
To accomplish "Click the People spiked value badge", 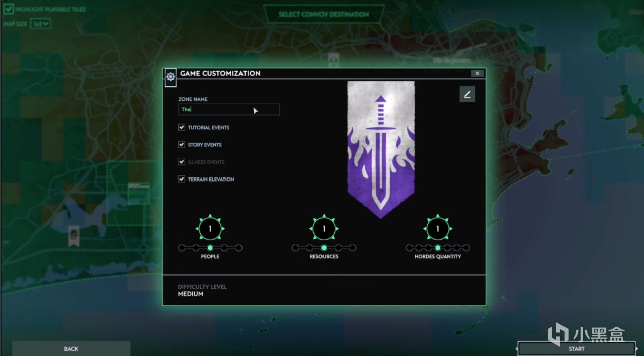I will tap(210, 229).
